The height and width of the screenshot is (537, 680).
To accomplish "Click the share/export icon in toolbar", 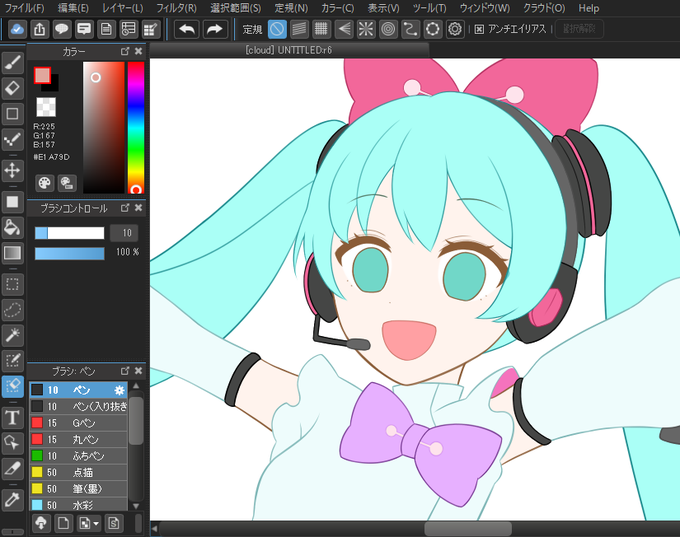I will click(x=39, y=29).
